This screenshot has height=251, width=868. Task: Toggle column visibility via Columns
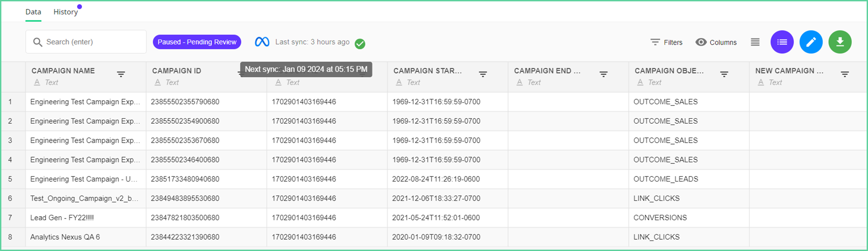point(716,42)
